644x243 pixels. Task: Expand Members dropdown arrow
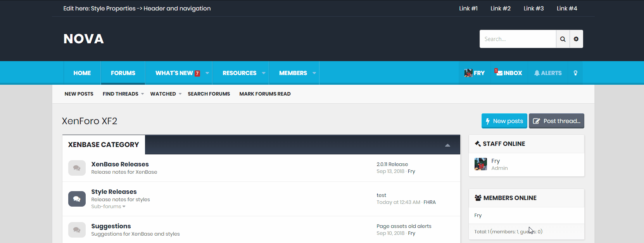coord(314,73)
